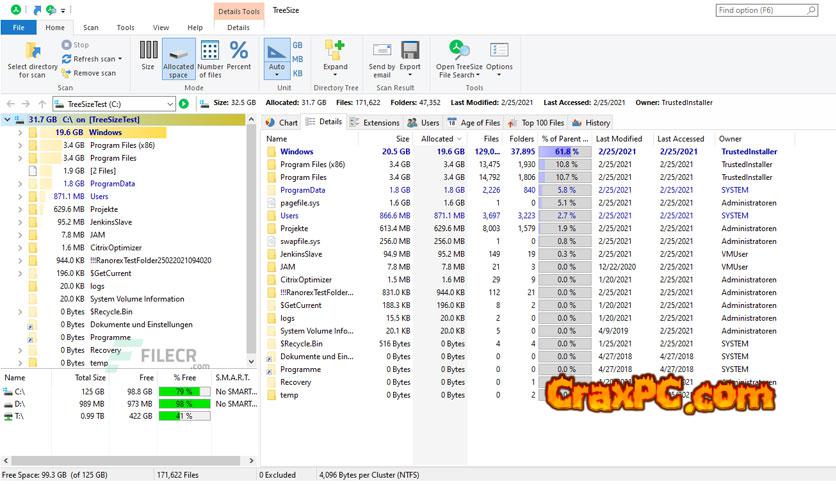The height and width of the screenshot is (484, 836).
Task: Click the blue File button
Action: click(18, 28)
